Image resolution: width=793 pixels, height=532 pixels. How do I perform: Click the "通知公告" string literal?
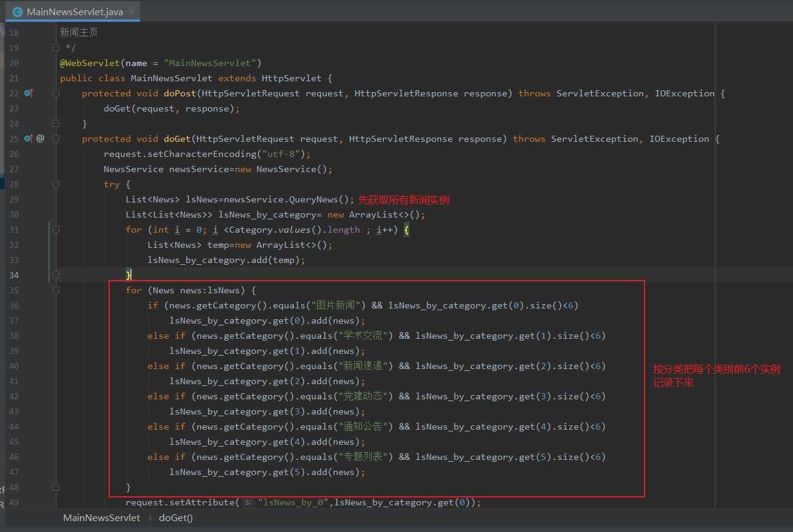(366, 427)
